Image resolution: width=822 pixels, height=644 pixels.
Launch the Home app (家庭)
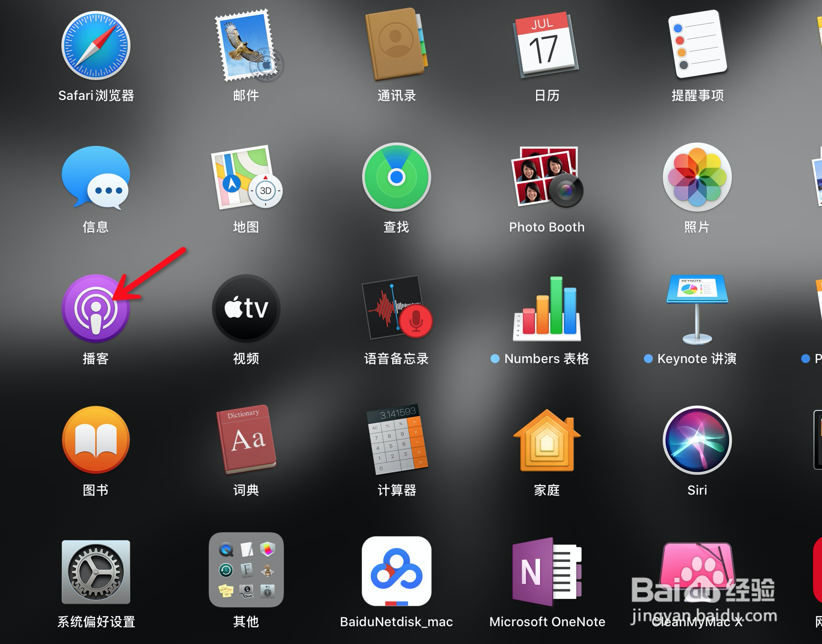pos(547,440)
